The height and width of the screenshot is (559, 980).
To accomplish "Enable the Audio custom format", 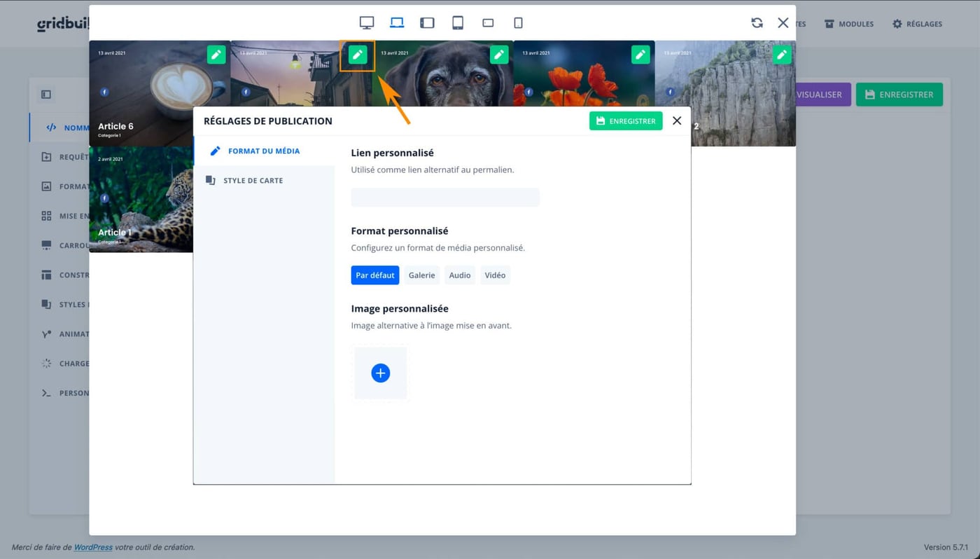I will [459, 275].
